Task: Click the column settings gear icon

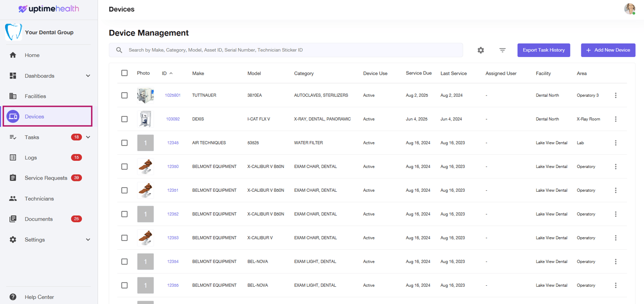Action: (x=481, y=50)
